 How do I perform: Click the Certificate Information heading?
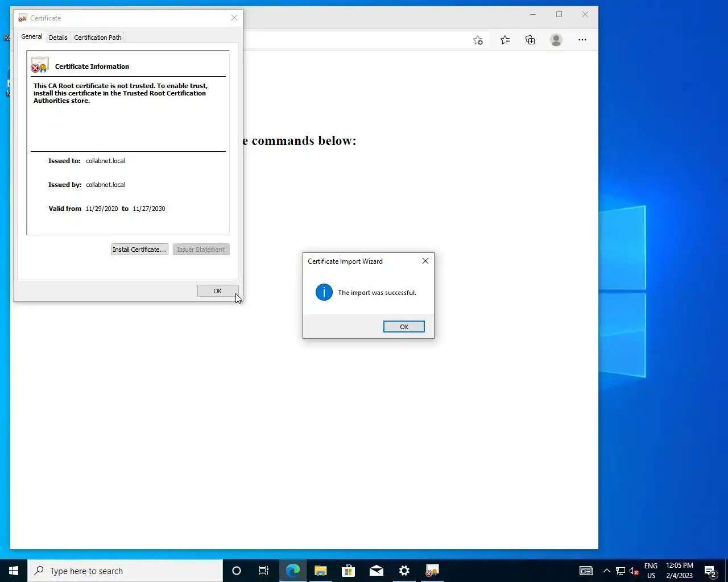pyautogui.click(x=92, y=66)
